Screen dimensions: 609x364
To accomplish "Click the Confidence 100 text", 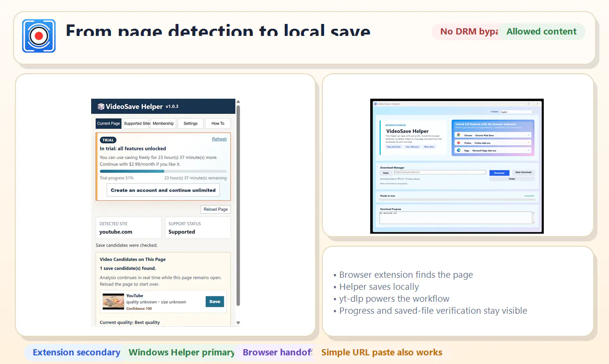I will click(x=139, y=308).
